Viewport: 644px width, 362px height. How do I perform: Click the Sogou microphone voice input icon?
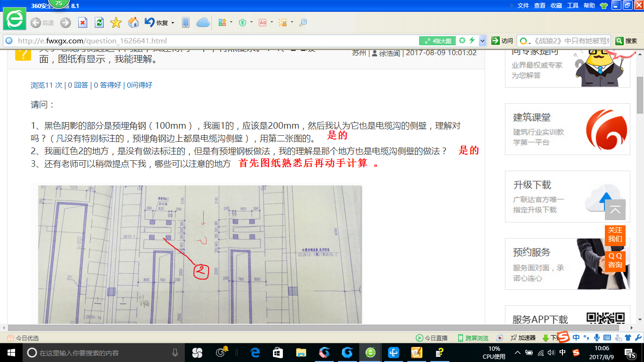click(x=597, y=337)
